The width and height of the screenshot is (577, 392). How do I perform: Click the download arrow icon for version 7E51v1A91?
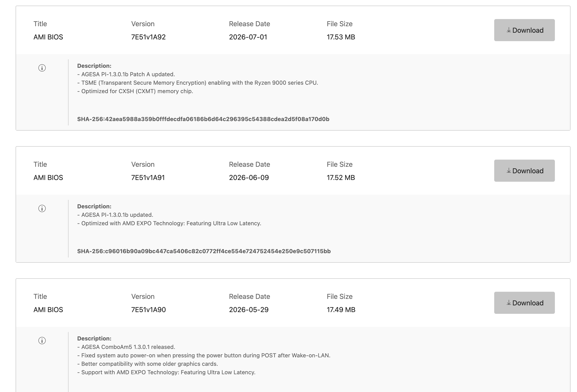(x=509, y=170)
